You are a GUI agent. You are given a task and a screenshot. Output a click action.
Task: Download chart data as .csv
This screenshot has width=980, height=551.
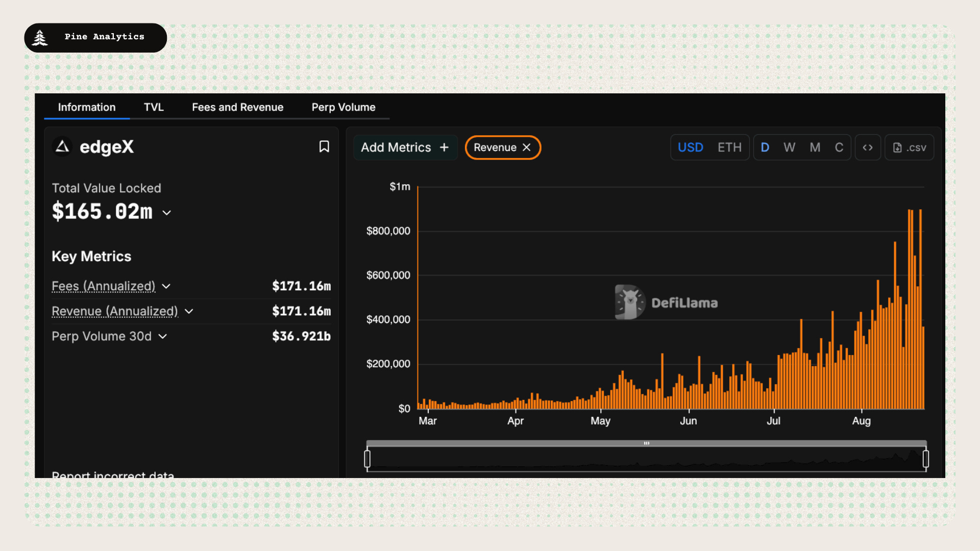[x=909, y=147]
